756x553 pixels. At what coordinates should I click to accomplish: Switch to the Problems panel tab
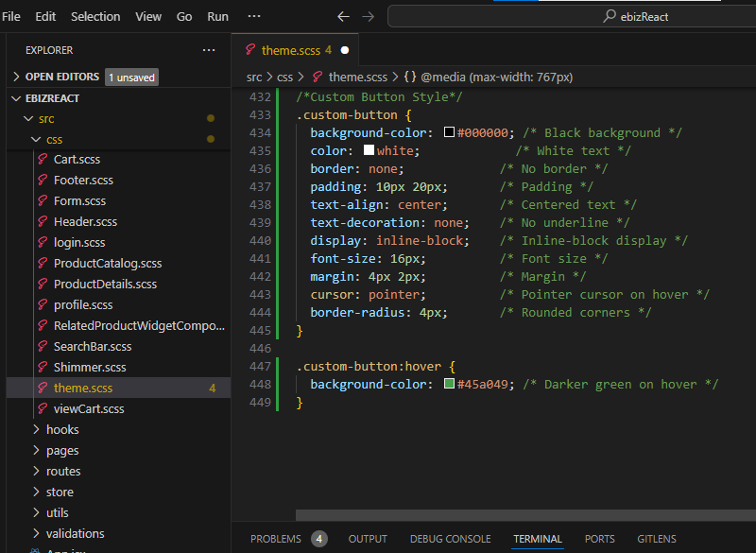click(276, 539)
